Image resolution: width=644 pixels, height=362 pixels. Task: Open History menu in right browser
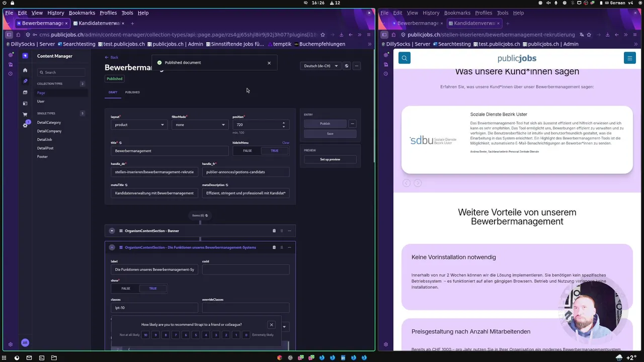[431, 13]
